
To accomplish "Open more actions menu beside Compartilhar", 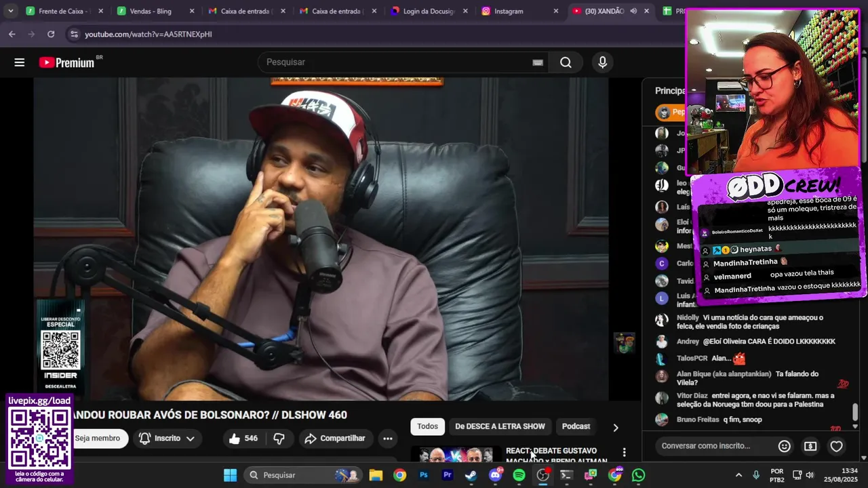I will [x=388, y=439].
